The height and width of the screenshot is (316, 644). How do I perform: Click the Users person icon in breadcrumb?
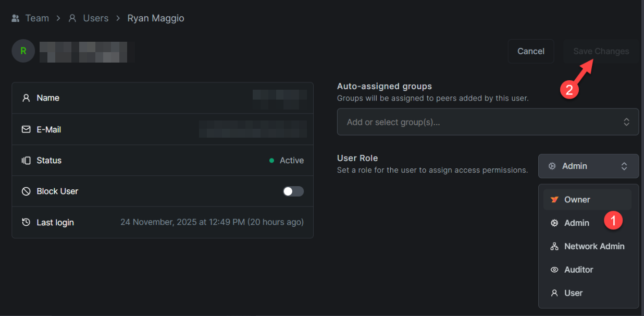click(x=73, y=18)
